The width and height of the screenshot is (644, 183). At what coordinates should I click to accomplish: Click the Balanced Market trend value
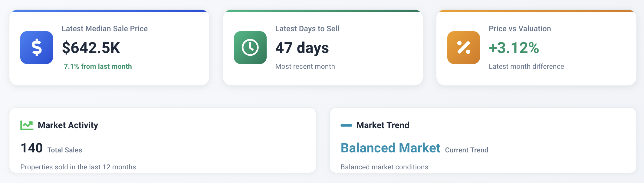click(390, 148)
